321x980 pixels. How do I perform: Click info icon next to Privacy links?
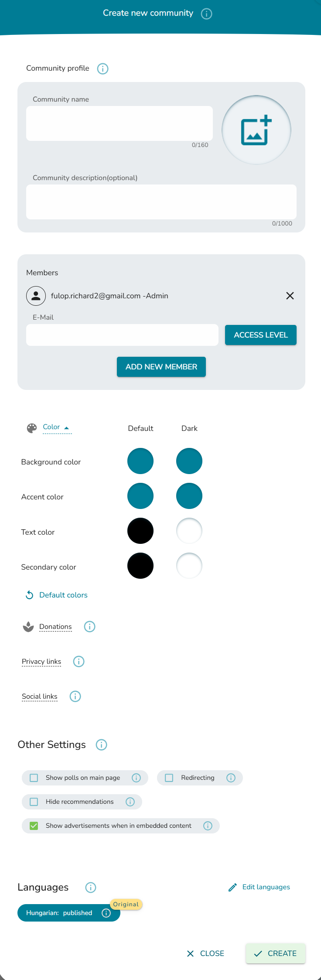pyautogui.click(x=79, y=662)
